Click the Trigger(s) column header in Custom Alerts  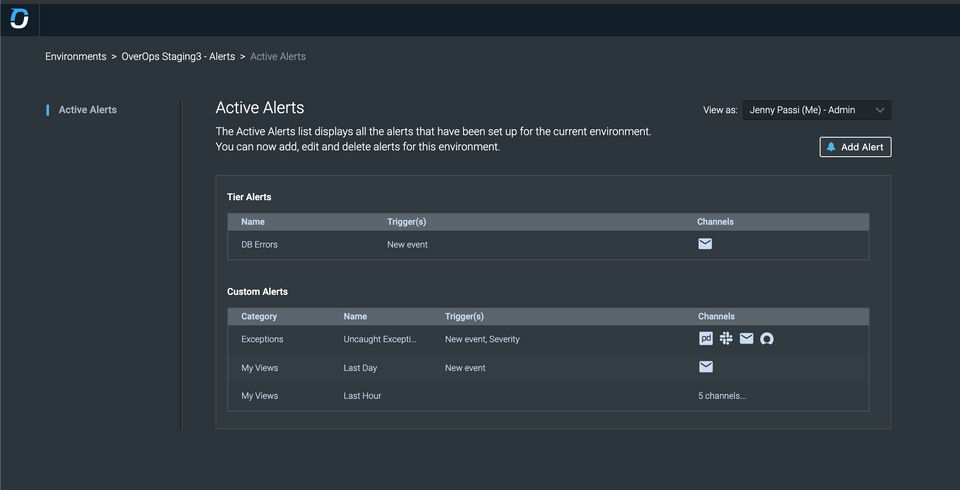pyautogui.click(x=464, y=316)
